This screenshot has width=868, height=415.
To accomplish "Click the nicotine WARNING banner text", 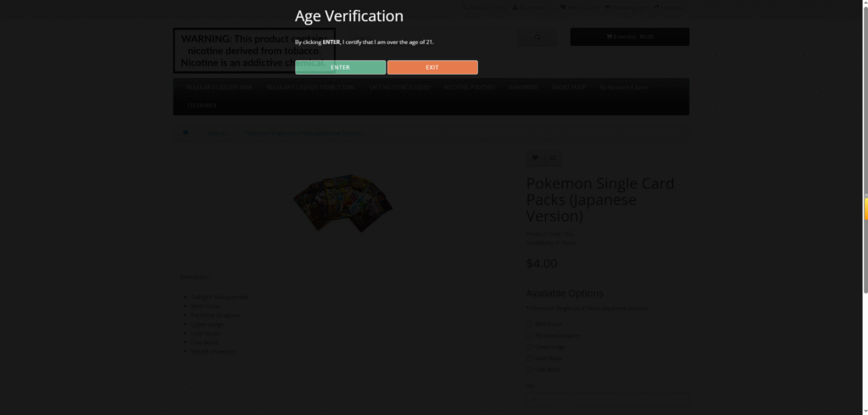I will [254, 51].
